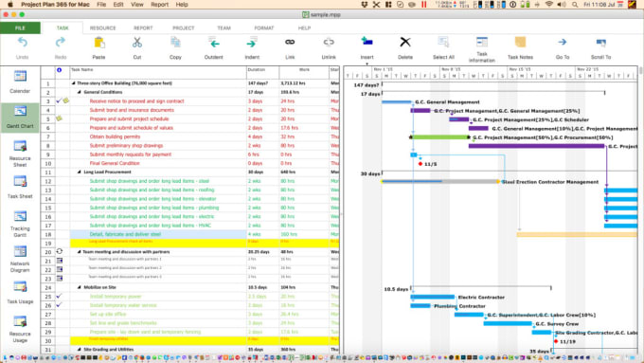Select the Tracking Gantt view icon

pos(20,224)
